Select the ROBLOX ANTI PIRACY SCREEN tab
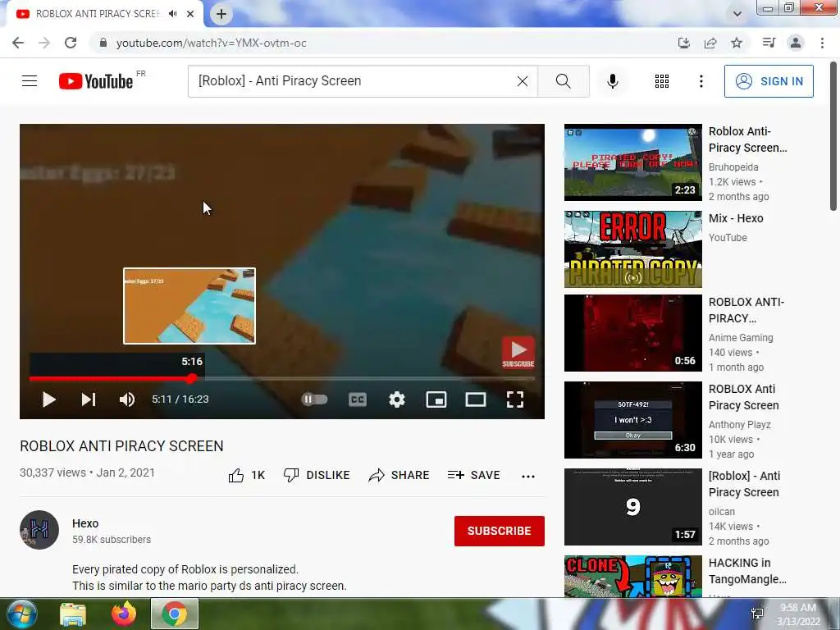Viewport: 840px width, 630px height. click(x=98, y=14)
